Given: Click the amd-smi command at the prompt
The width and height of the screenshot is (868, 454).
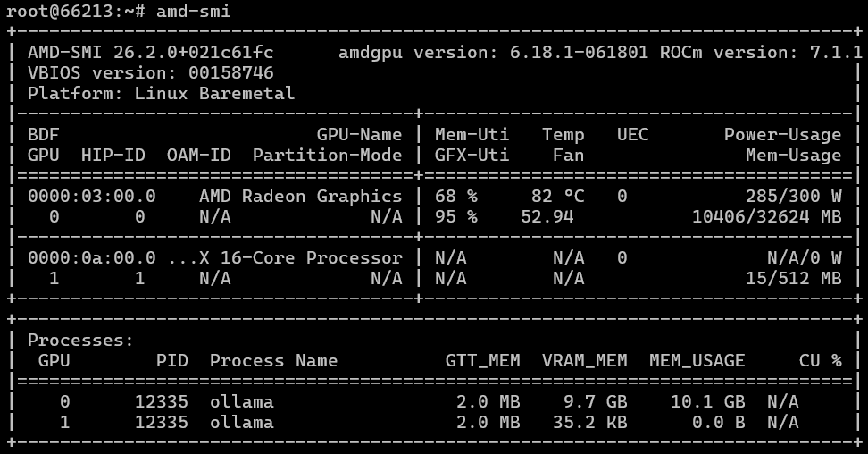Looking at the screenshot, I should (x=194, y=12).
